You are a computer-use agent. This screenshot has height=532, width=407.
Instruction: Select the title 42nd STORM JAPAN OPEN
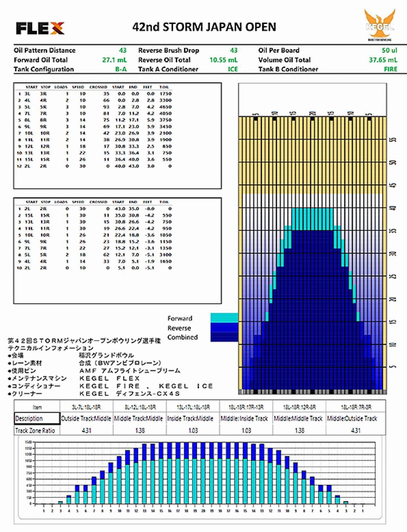(x=204, y=27)
